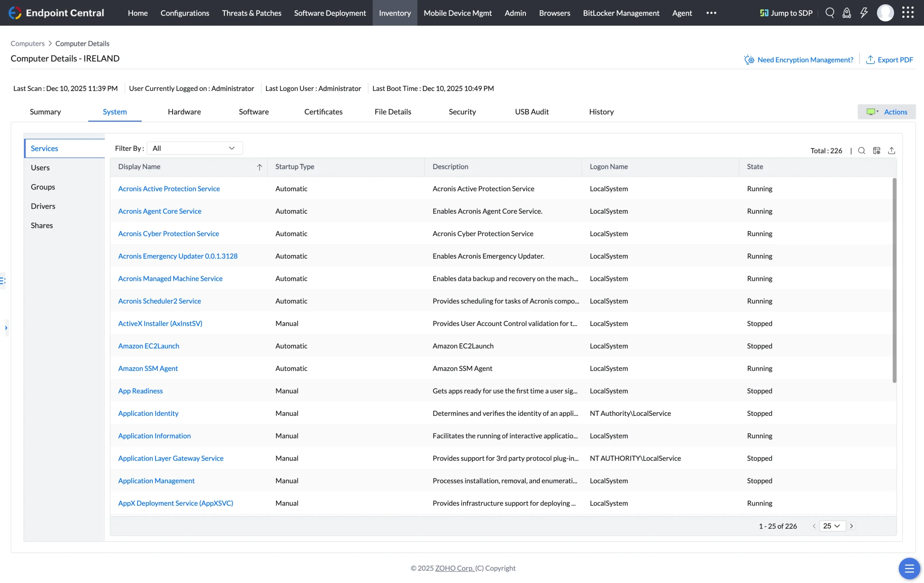Click the Startup Type column header
The width and height of the screenshot is (924, 583).
346,166
